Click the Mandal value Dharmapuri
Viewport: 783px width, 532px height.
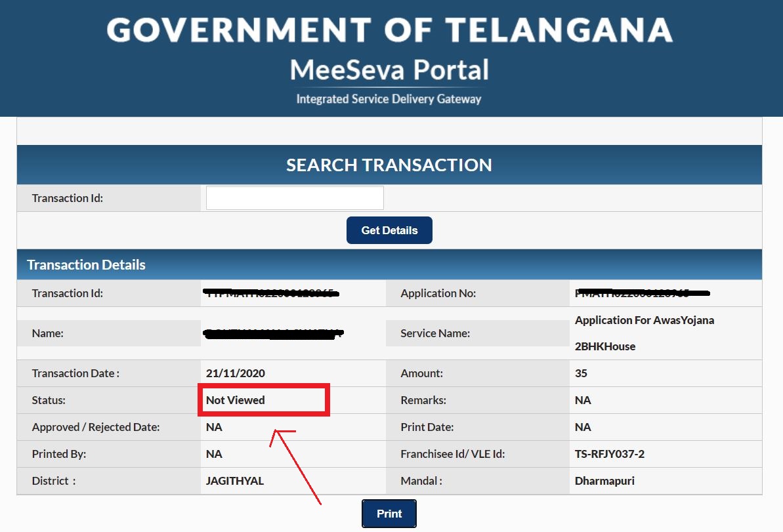[x=604, y=480]
